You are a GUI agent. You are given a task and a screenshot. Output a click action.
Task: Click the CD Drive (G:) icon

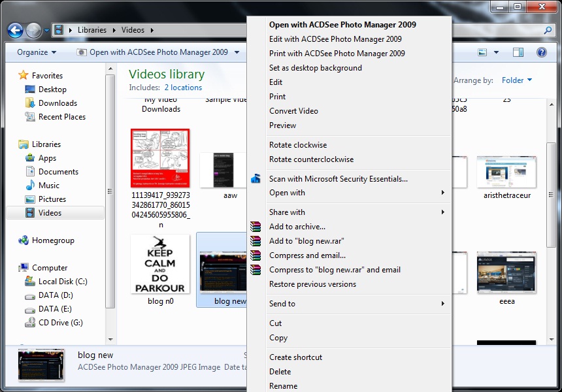point(30,323)
